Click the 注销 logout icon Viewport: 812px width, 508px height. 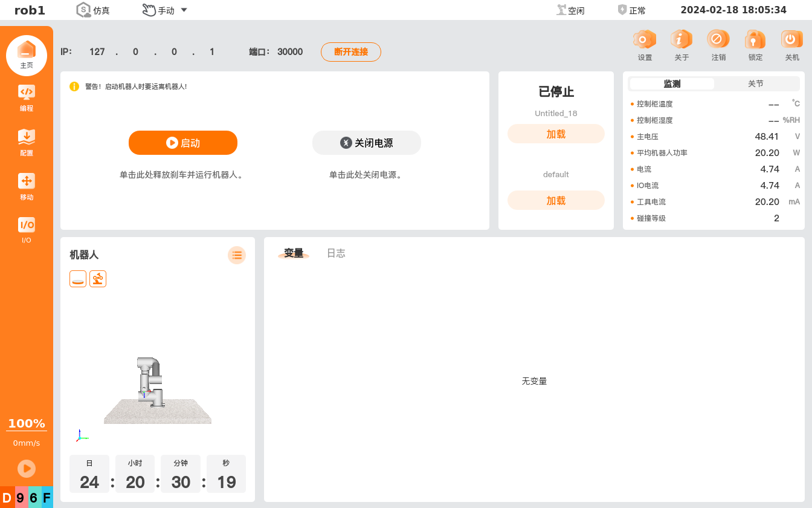coord(718,40)
